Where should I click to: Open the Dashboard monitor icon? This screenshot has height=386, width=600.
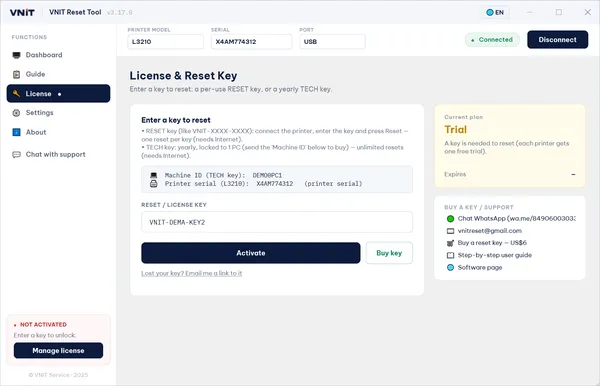(x=16, y=55)
